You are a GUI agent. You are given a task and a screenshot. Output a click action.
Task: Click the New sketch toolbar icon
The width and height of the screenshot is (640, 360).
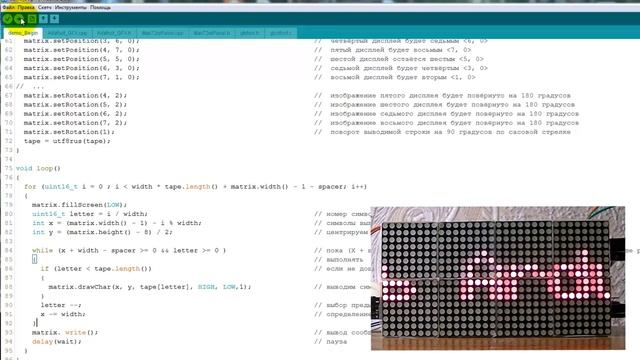(x=32, y=19)
